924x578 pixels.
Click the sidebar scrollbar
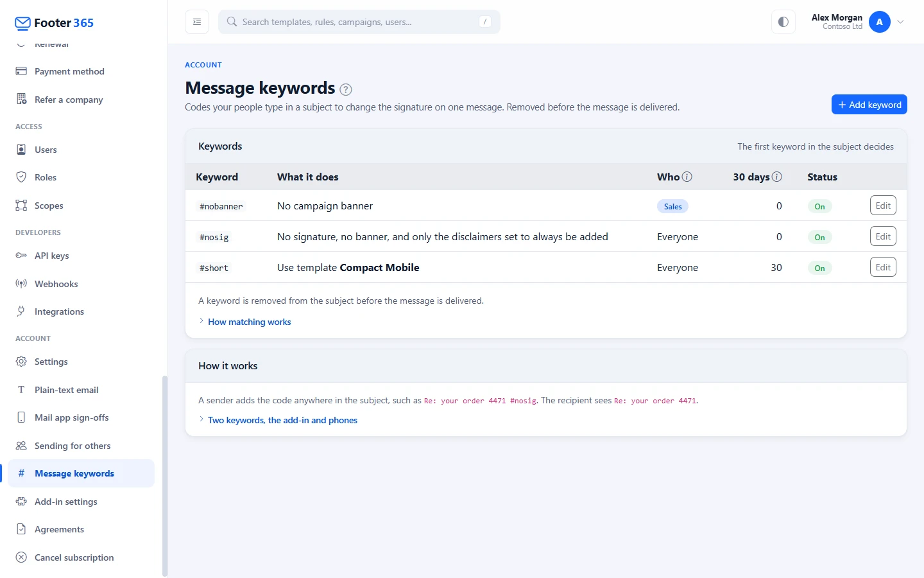coord(165,475)
